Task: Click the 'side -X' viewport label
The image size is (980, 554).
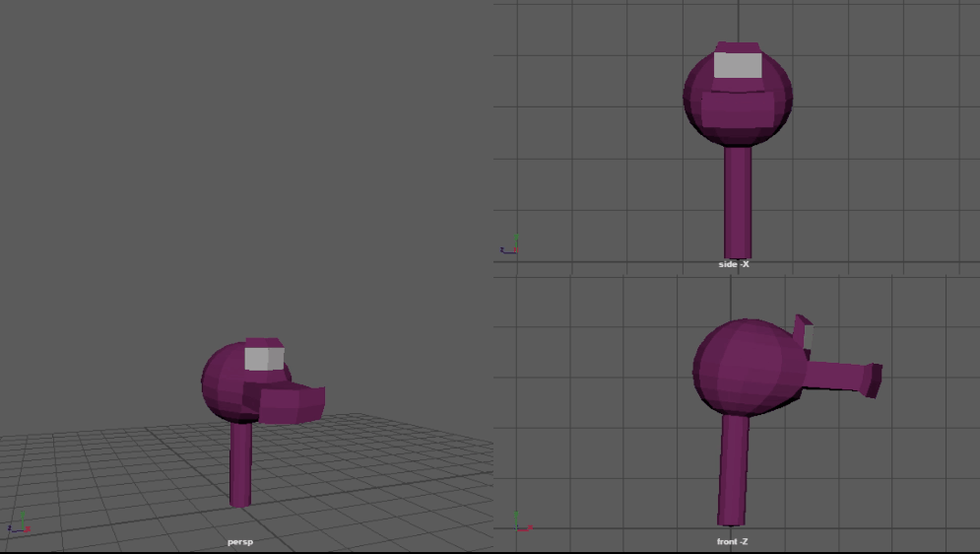Action: click(734, 264)
